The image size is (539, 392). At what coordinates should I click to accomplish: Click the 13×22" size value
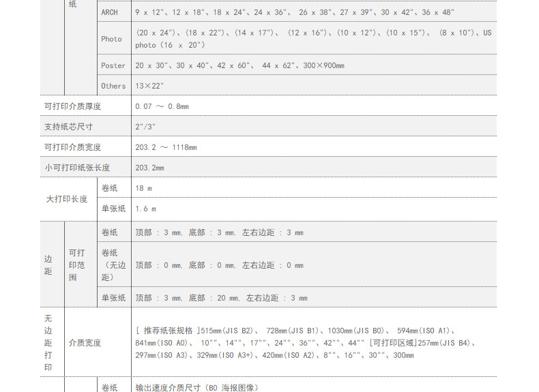pos(149,86)
